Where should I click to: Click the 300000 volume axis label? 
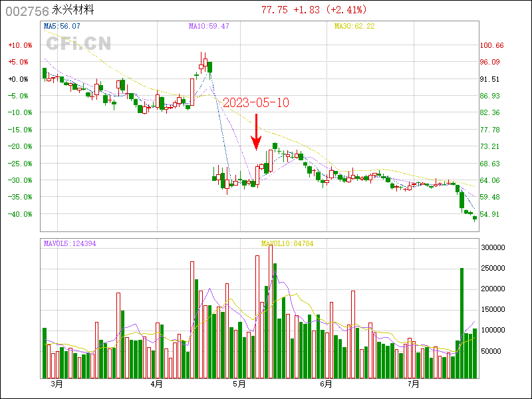[495, 247]
